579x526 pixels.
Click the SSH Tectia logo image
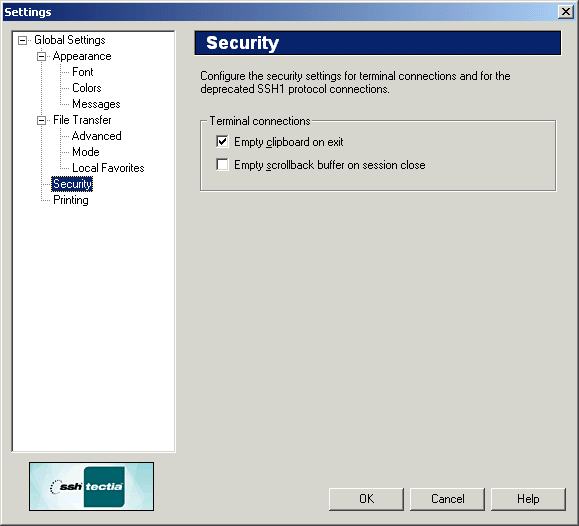pyautogui.click(x=92, y=486)
